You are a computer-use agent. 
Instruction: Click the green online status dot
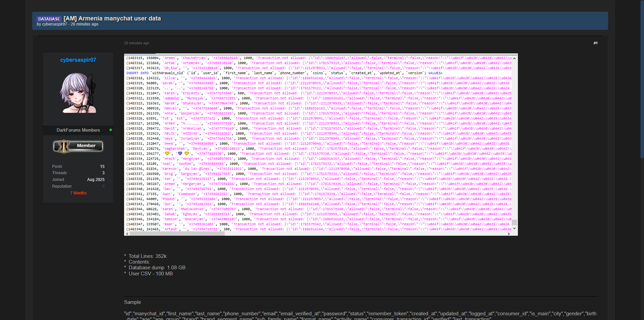(111, 130)
